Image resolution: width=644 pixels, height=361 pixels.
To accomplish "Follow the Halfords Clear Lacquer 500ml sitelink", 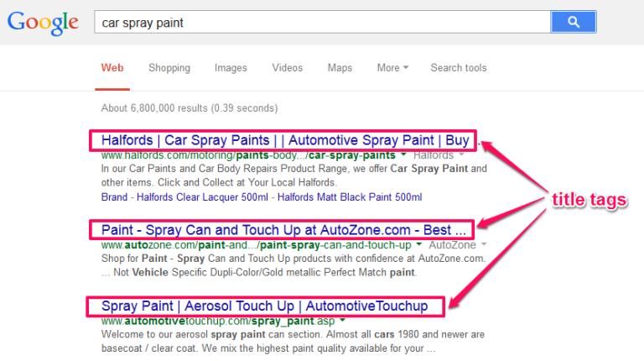I will pyautogui.click(x=202, y=197).
